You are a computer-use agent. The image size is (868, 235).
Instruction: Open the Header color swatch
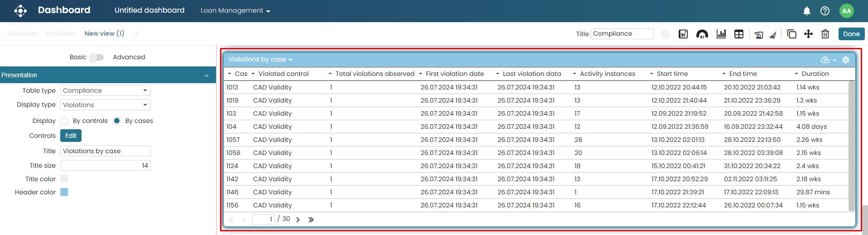(64, 192)
